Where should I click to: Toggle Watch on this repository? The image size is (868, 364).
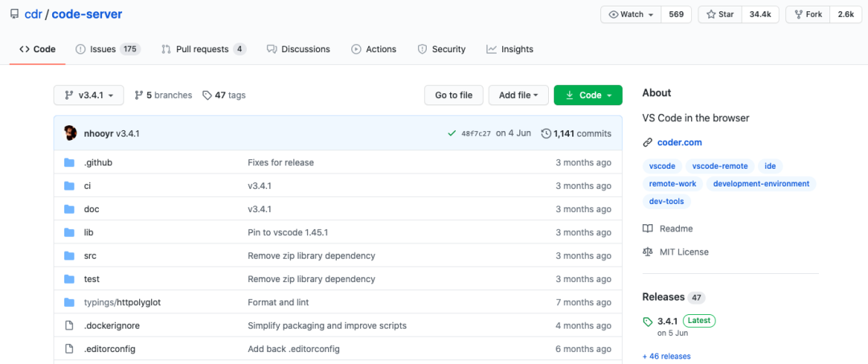click(x=630, y=14)
